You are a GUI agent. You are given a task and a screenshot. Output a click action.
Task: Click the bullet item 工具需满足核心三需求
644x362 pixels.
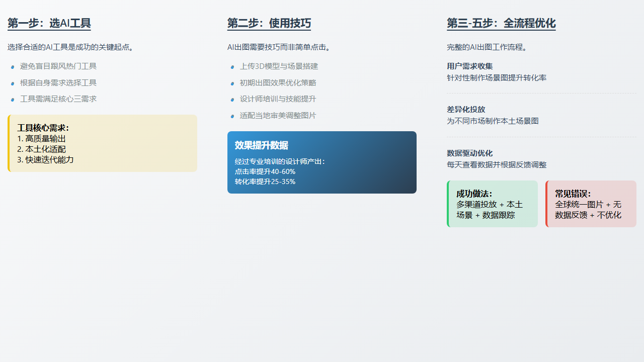58,99
